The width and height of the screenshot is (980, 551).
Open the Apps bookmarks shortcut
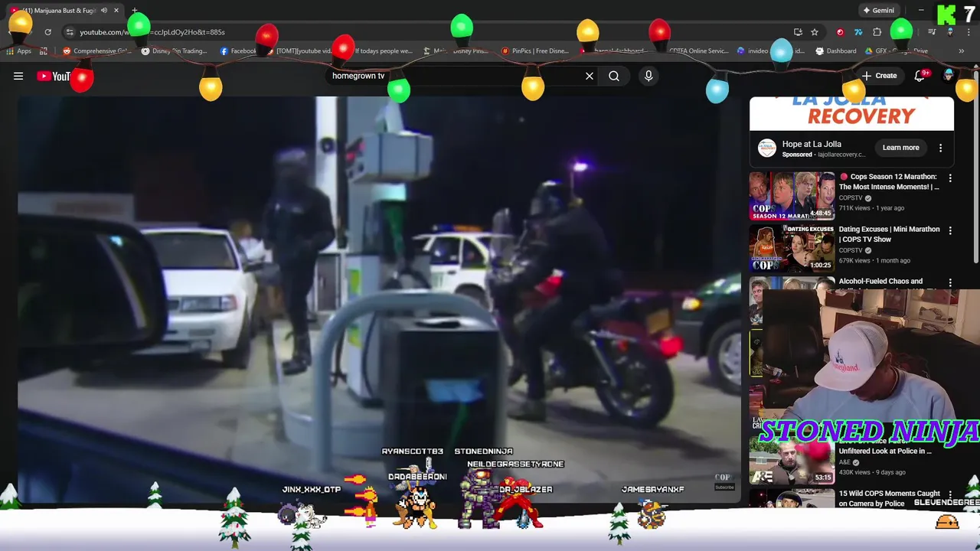tap(19, 51)
